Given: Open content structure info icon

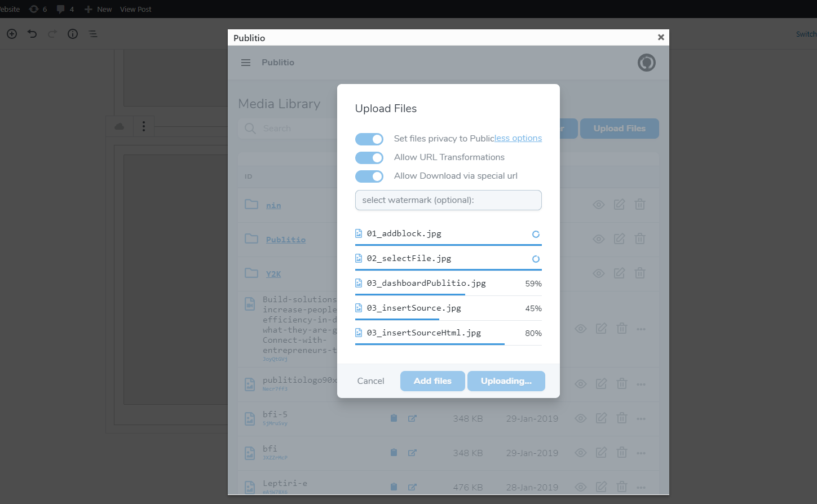Looking at the screenshot, I should coord(73,34).
